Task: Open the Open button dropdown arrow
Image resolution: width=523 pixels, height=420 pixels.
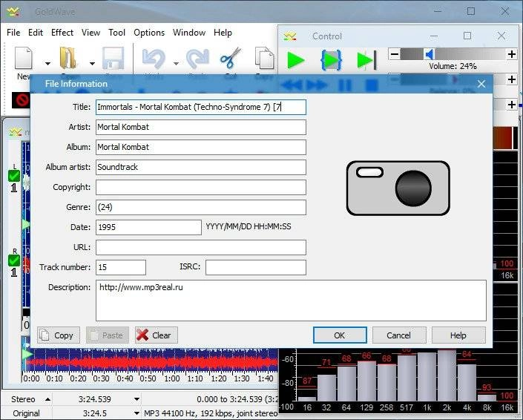Action: pos(93,63)
